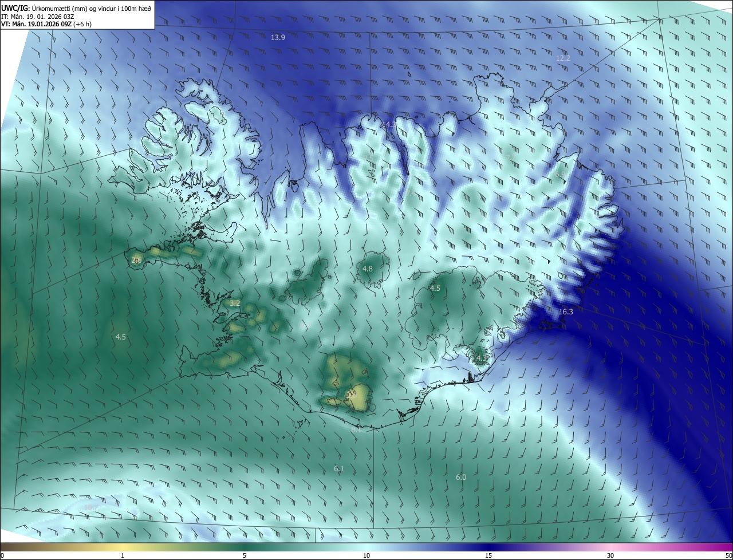Click the valid time line 'VT: Mán. 19.01.2026 09Z (+6 h)'
The height and width of the screenshot is (560, 733).
click(x=48, y=25)
